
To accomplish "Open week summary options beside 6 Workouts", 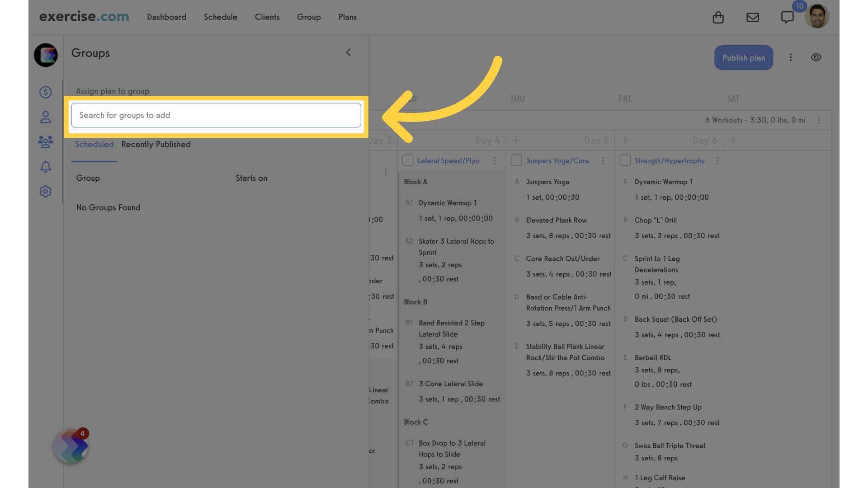I will [x=819, y=120].
